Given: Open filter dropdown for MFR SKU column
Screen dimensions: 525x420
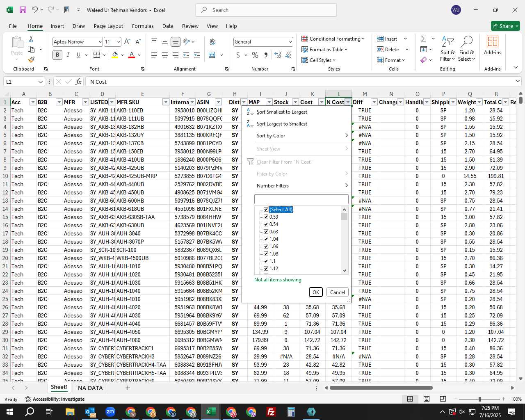Looking at the screenshot, I should coord(166,102).
